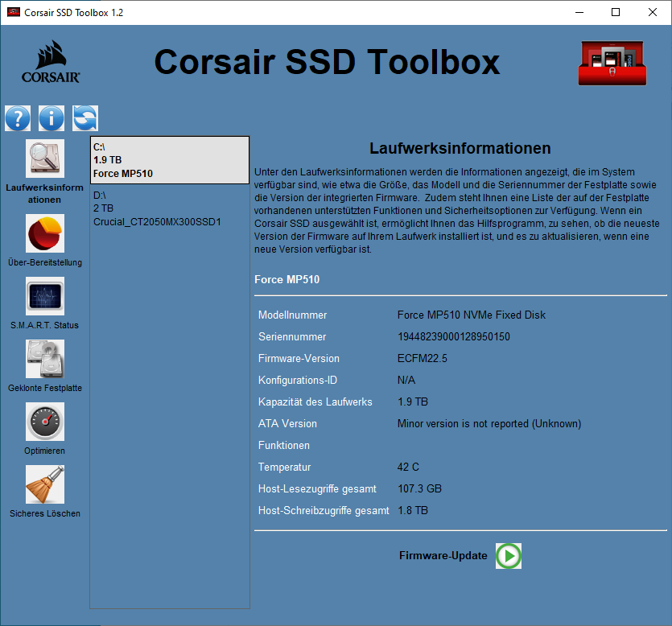Image resolution: width=672 pixels, height=626 pixels.
Task: Click the Corsair sails logo
Action: (51, 62)
